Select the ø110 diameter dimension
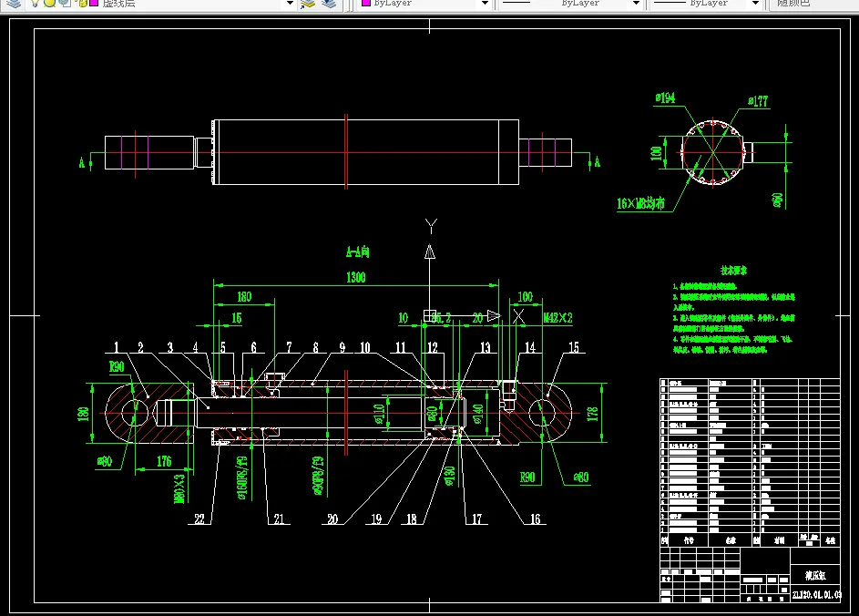The width and height of the screenshot is (859, 616). click(x=379, y=414)
